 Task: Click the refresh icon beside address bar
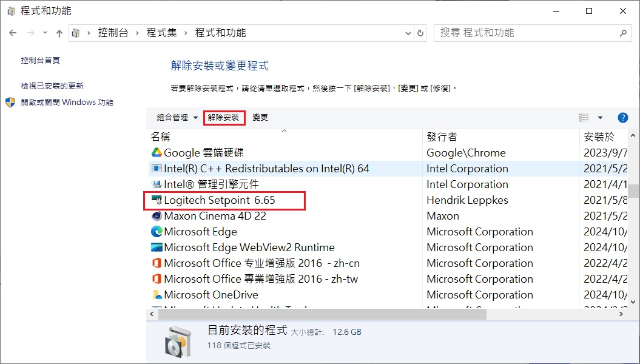(420, 33)
